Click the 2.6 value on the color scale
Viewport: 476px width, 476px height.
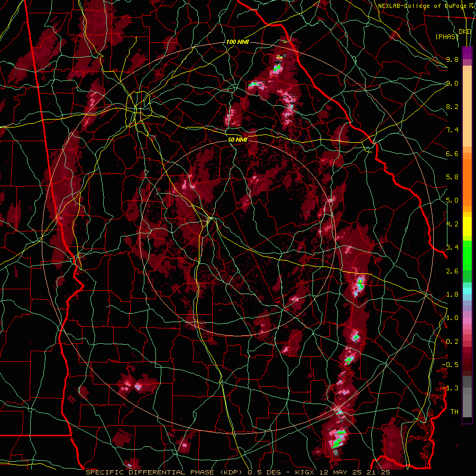[x=452, y=271]
